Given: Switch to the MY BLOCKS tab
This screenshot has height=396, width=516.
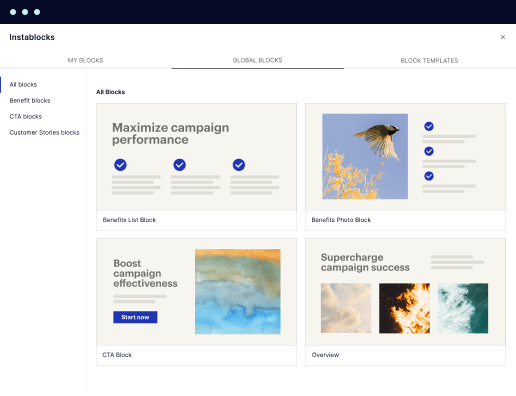Looking at the screenshot, I should (x=86, y=60).
